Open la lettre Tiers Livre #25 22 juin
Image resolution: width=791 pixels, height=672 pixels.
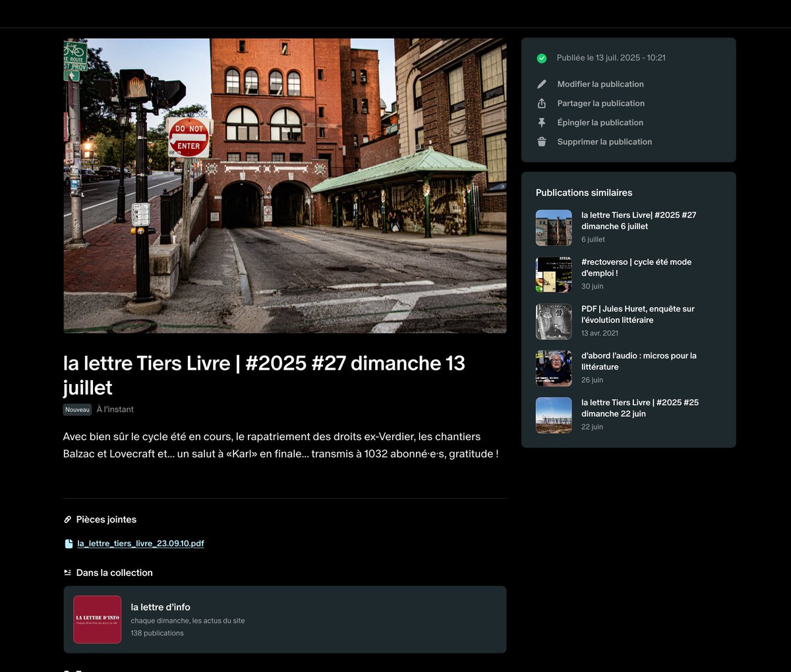click(x=640, y=408)
